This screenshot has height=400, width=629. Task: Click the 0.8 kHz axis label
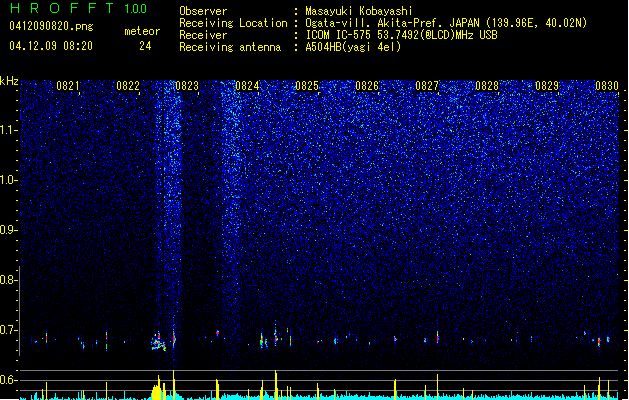[9, 280]
